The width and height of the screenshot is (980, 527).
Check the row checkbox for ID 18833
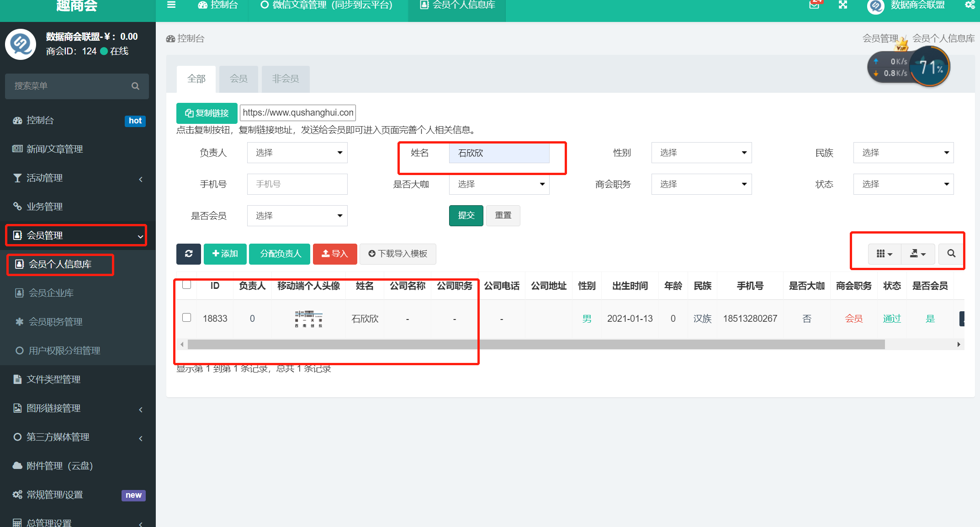pyautogui.click(x=186, y=318)
